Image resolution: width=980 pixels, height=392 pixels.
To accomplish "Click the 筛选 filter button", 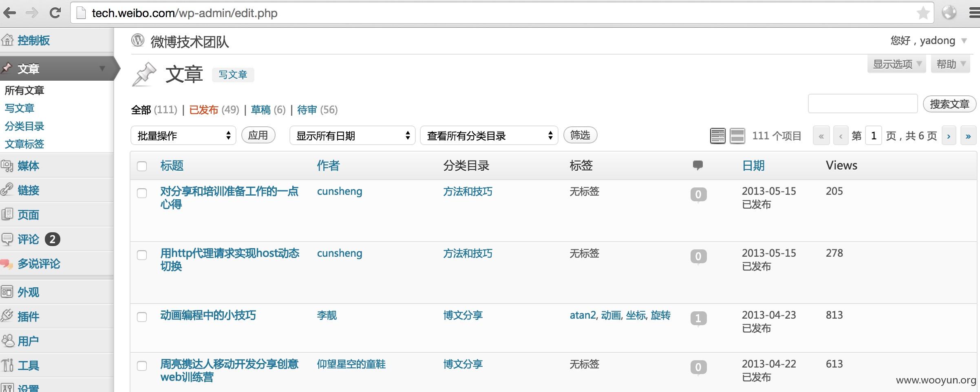I will click(x=580, y=135).
